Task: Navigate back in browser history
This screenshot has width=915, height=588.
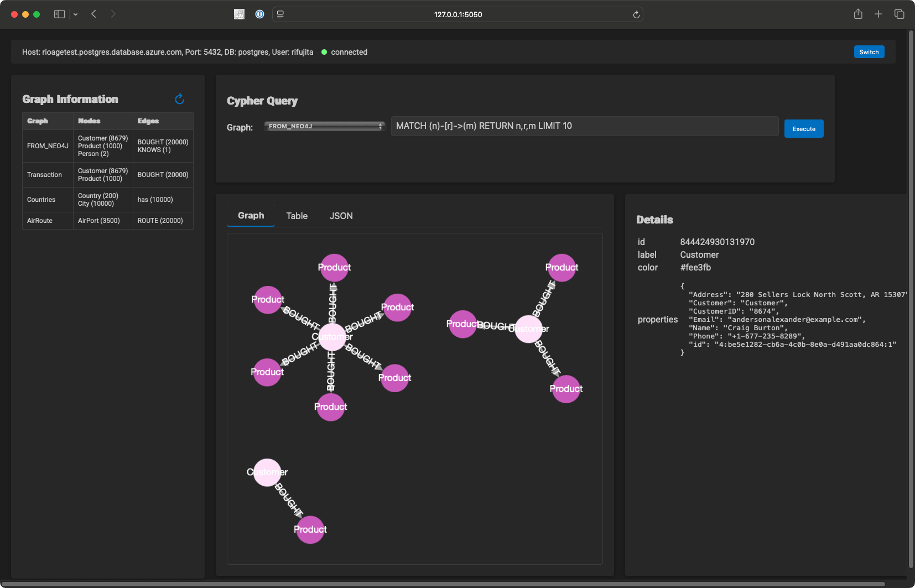Action: pos(94,14)
